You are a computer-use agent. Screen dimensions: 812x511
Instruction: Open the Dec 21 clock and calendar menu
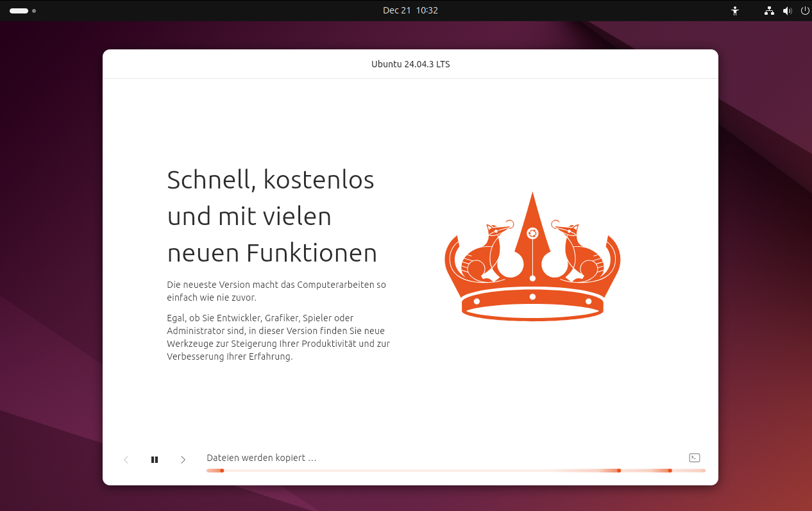coord(410,10)
